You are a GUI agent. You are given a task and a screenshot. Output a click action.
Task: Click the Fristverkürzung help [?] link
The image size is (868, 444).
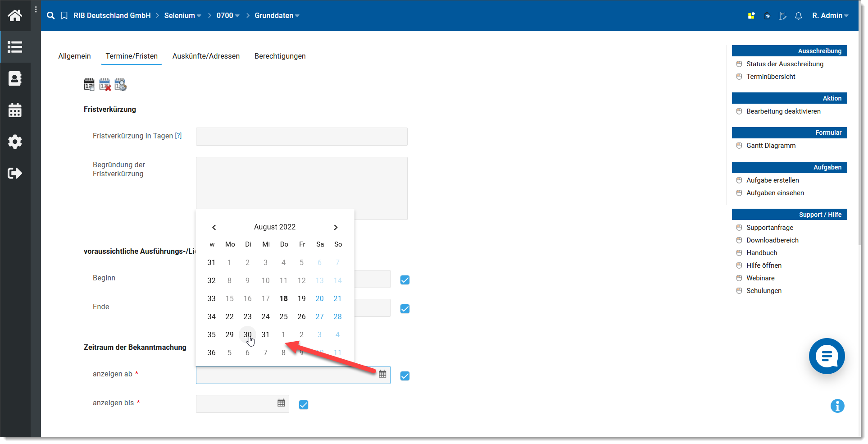click(x=178, y=136)
